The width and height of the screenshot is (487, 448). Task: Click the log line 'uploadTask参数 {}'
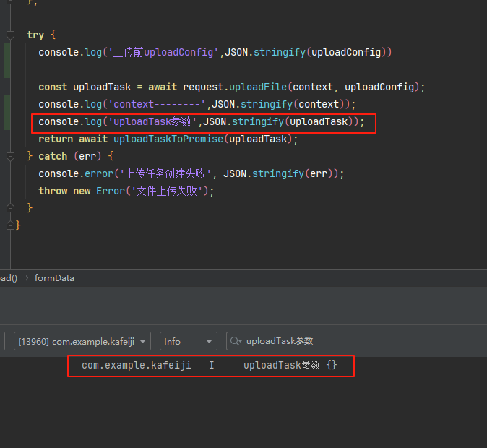click(x=290, y=365)
